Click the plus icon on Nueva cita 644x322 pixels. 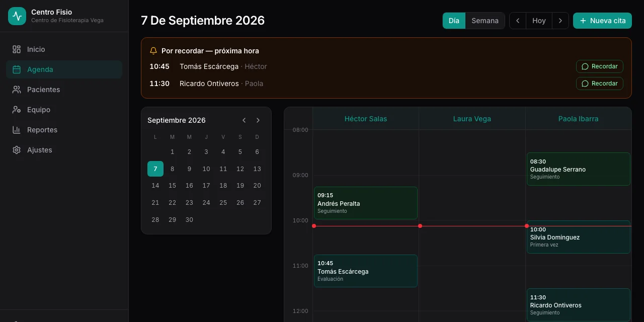click(x=583, y=21)
